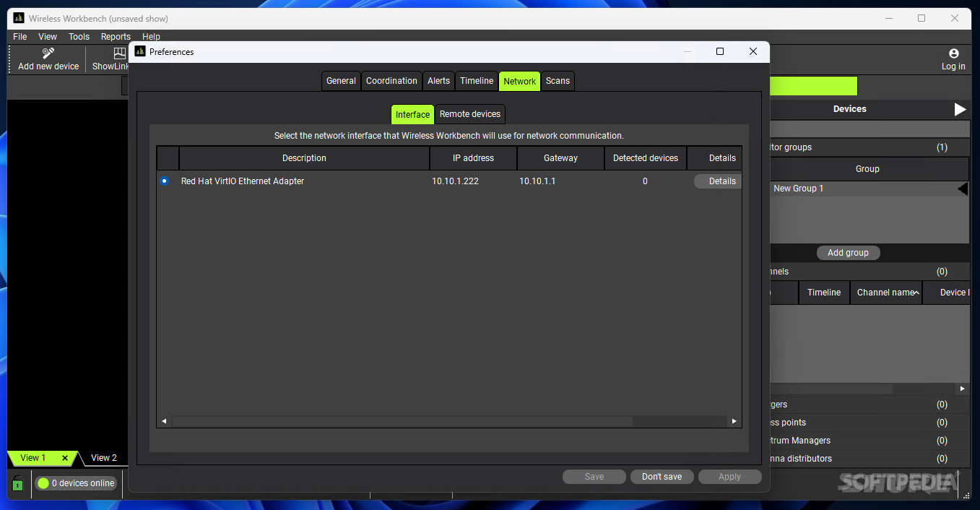Open the Remote devices sub-tab
This screenshot has height=510, width=980.
[470, 114]
